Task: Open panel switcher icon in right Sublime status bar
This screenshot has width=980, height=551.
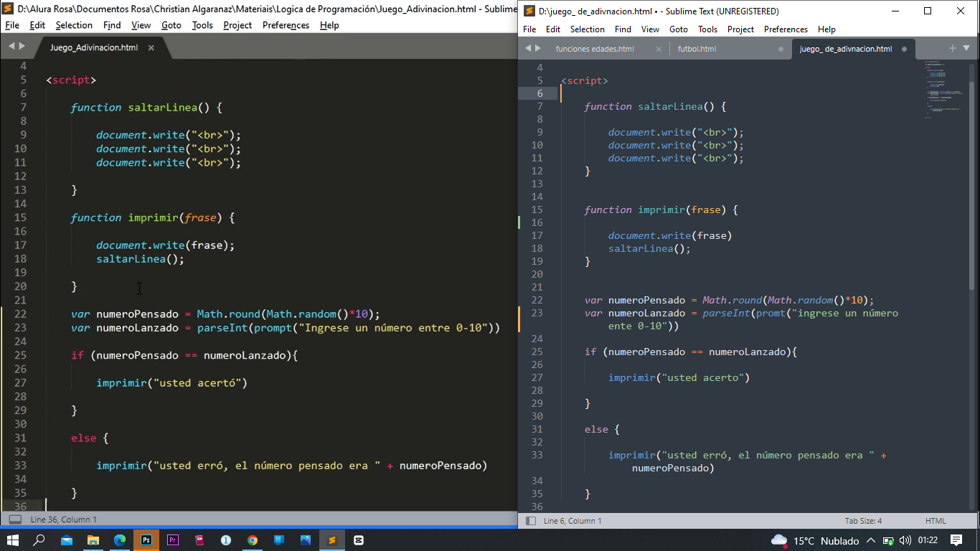Action: click(x=531, y=521)
